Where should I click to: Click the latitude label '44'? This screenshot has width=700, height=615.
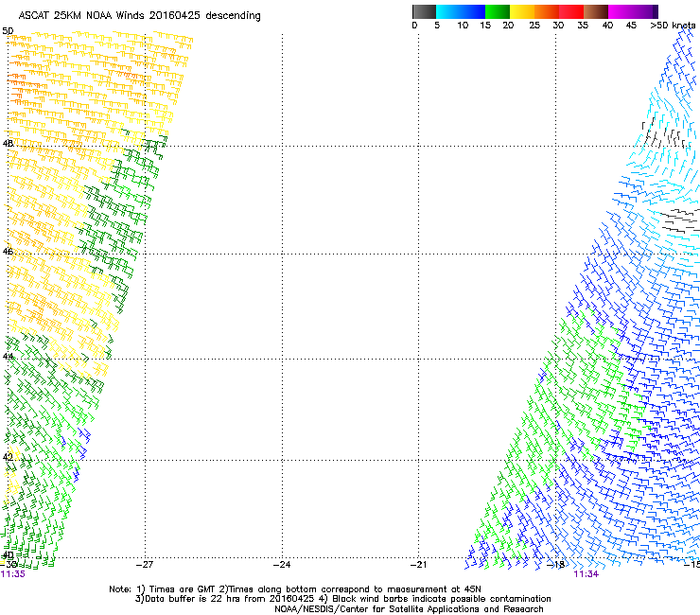tap(8, 357)
